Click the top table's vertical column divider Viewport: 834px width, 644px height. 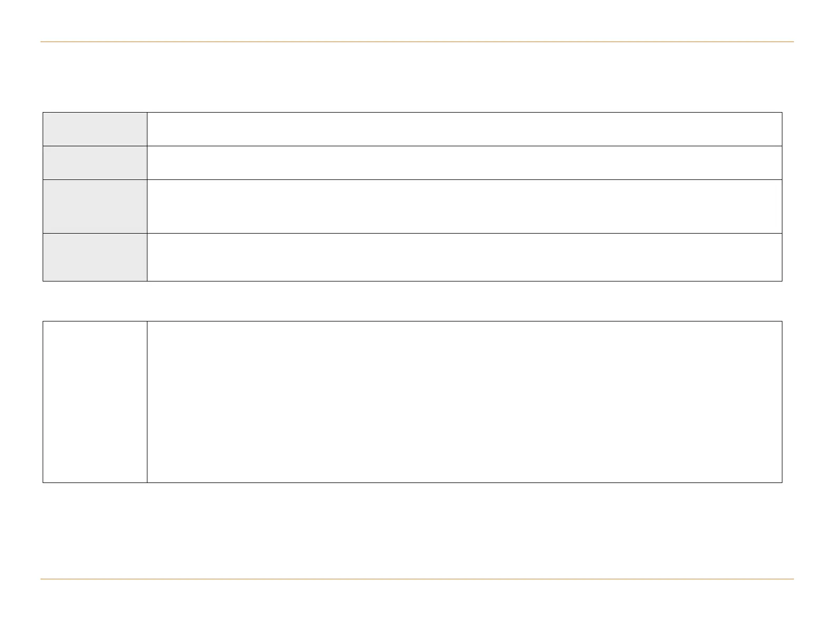coord(147,206)
